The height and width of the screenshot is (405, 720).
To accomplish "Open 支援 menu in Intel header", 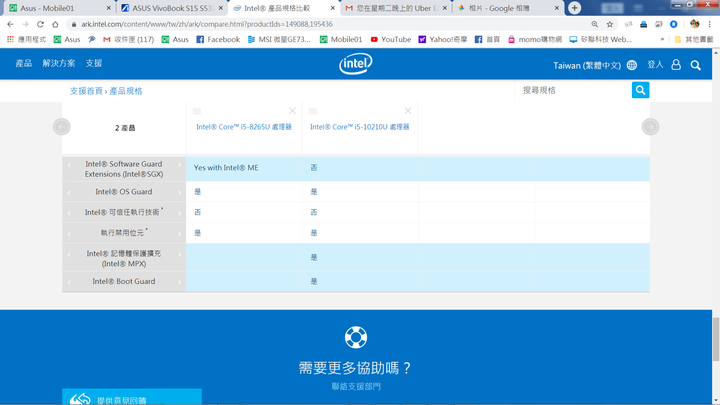I will point(94,63).
